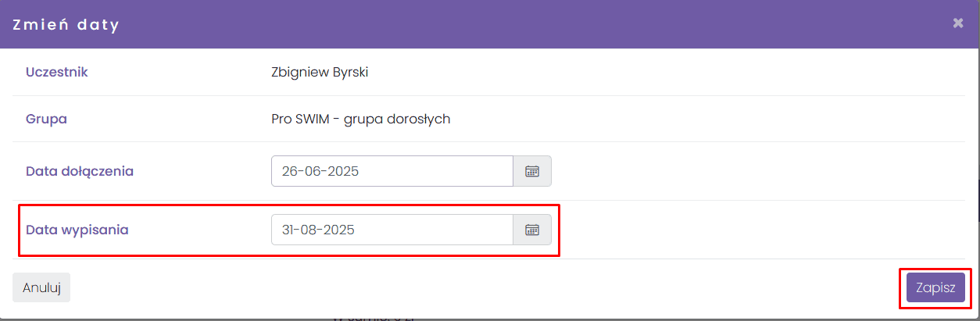Click the Data dołączenia date field
The image size is (980, 321).
(x=392, y=171)
